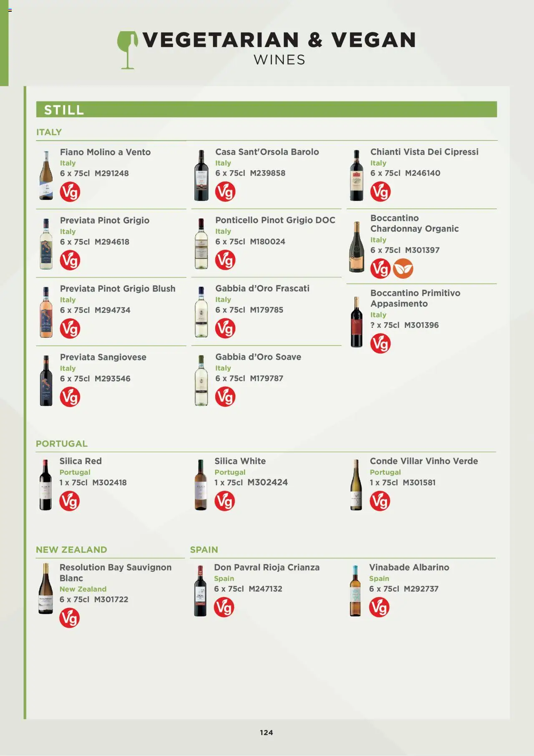
Task: Click Vg badge next to Boccantino Chardonnay Organic
Action: (380, 269)
